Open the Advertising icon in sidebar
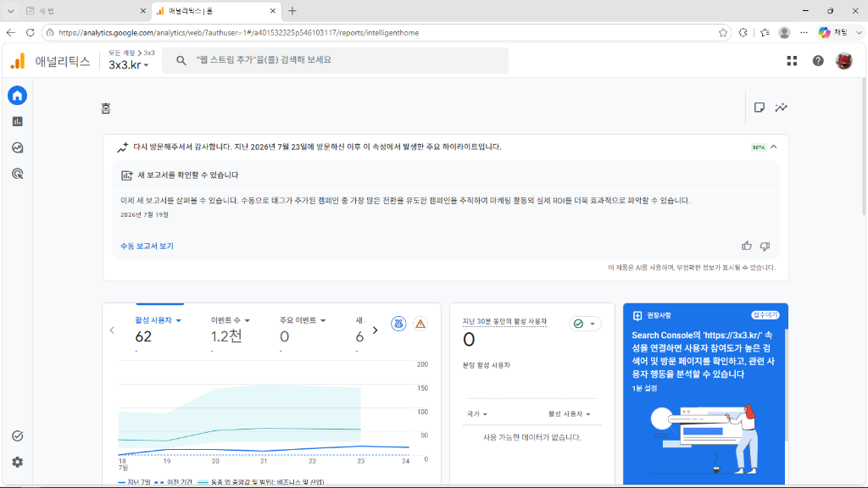Screen dimensions: 868x488 pyautogui.click(x=17, y=174)
